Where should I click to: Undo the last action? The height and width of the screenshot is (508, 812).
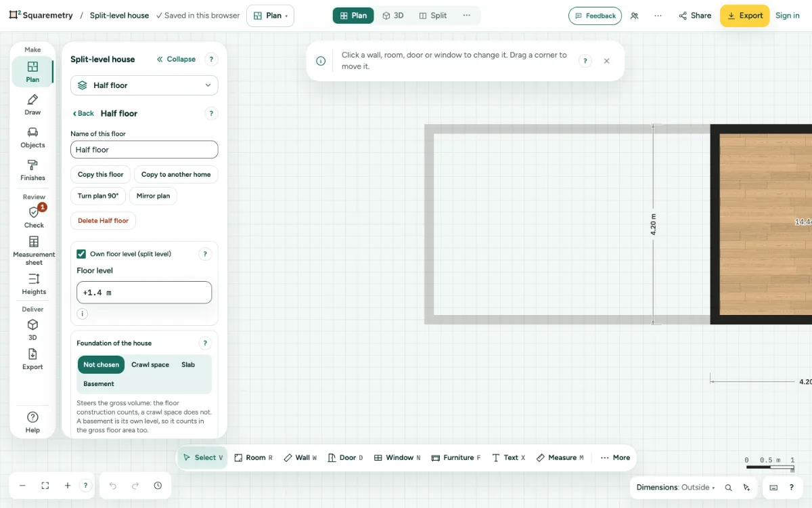coord(113,486)
